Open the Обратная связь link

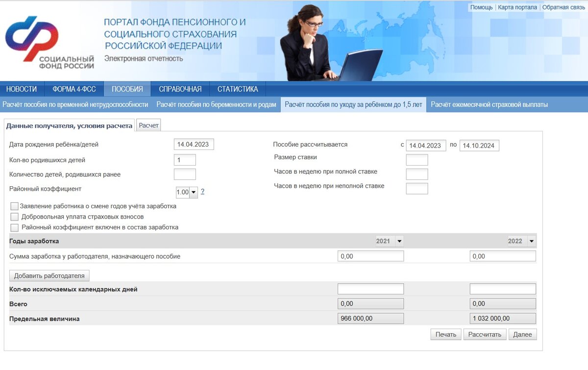click(563, 7)
